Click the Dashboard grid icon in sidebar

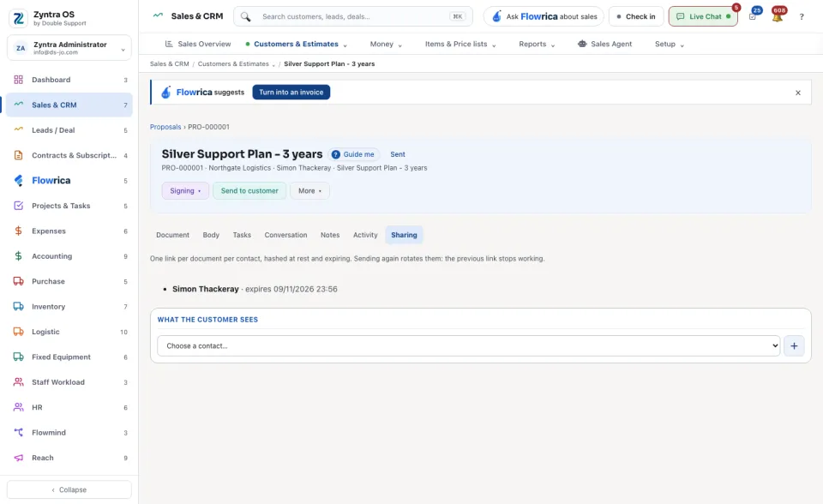point(18,80)
